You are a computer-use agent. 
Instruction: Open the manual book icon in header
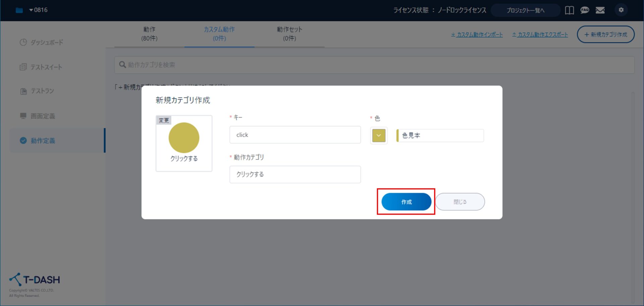coord(569,10)
